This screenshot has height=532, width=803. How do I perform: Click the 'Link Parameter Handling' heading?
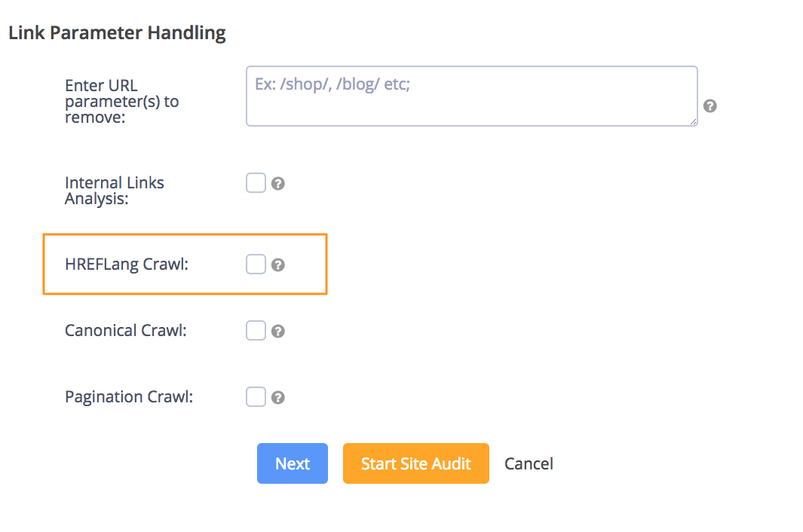coord(118,32)
